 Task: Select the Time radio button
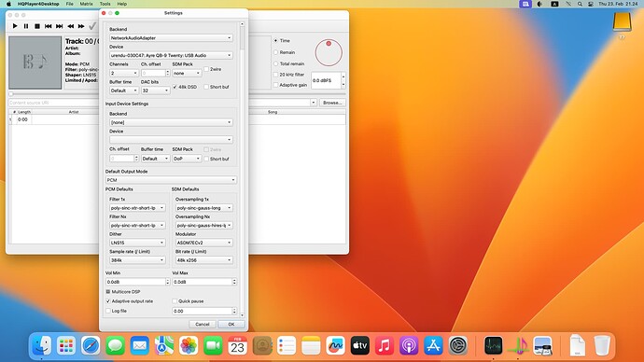tap(276, 41)
